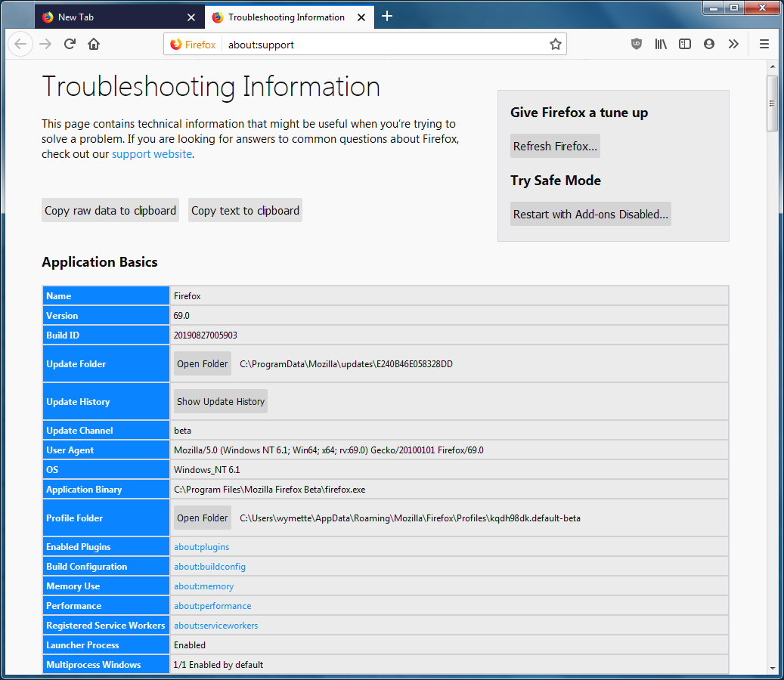The height and width of the screenshot is (680, 784).
Task: Click the update channel value beta
Action: click(182, 431)
